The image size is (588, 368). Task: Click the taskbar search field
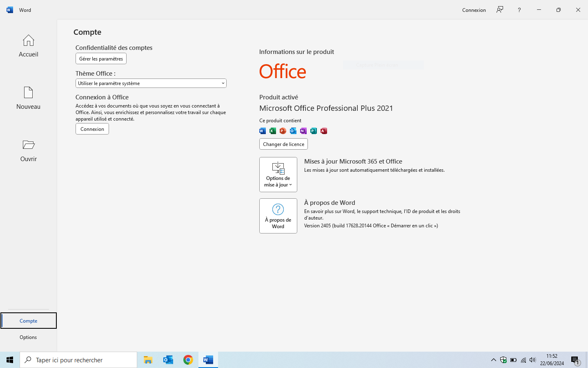pyautogui.click(x=78, y=360)
